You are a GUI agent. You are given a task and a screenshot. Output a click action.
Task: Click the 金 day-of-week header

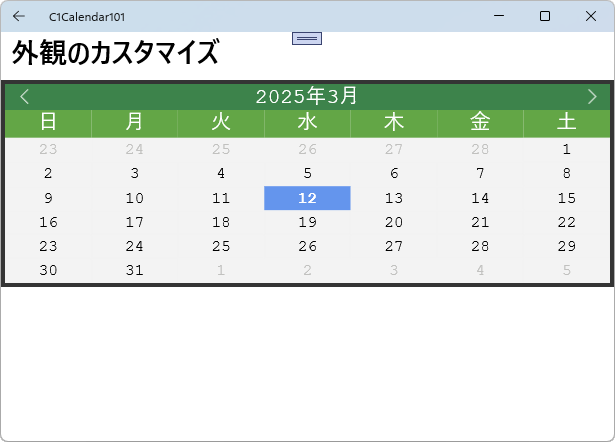click(480, 122)
